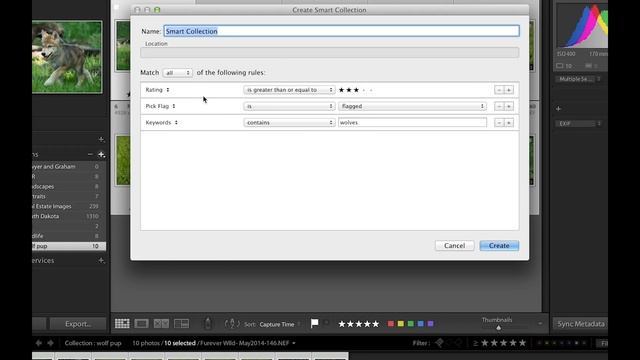The height and width of the screenshot is (360, 640).
Task: Click plus icon in right panel
Action: (558, 109)
